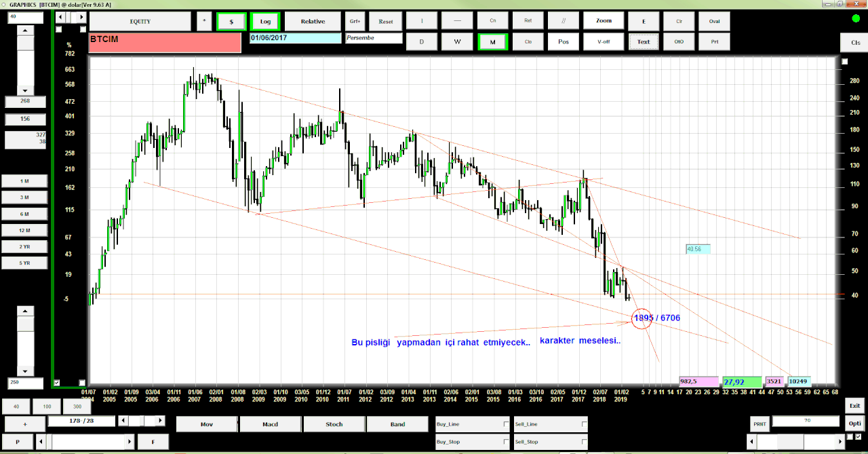The width and height of the screenshot is (868, 454).
Task: Click the Cls button at top right
Action: 854,42
